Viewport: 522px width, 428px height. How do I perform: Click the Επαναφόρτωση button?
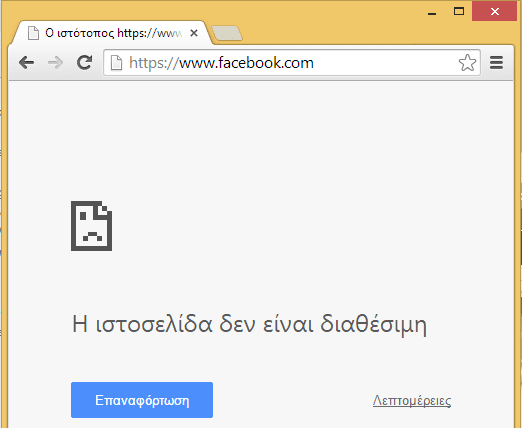pos(142,400)
